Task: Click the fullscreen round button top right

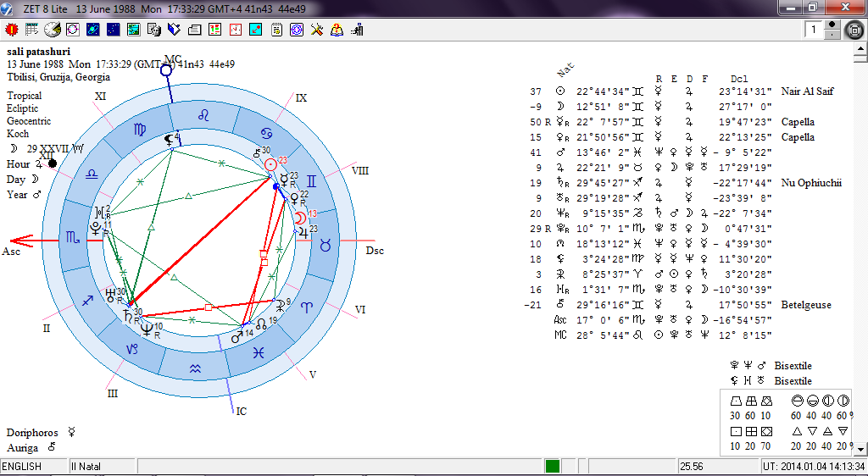Action: pos(856,30)
